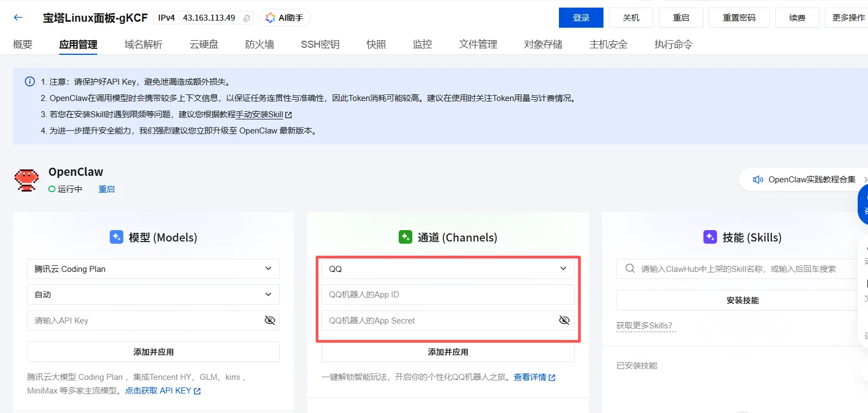Click the 重启 link beside 运行中

[106, 189]
